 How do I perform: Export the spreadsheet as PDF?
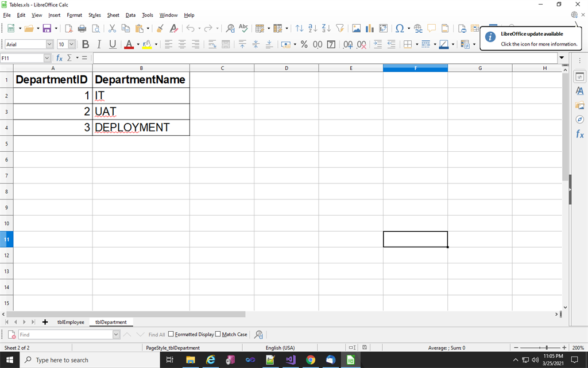click(69, 27)
